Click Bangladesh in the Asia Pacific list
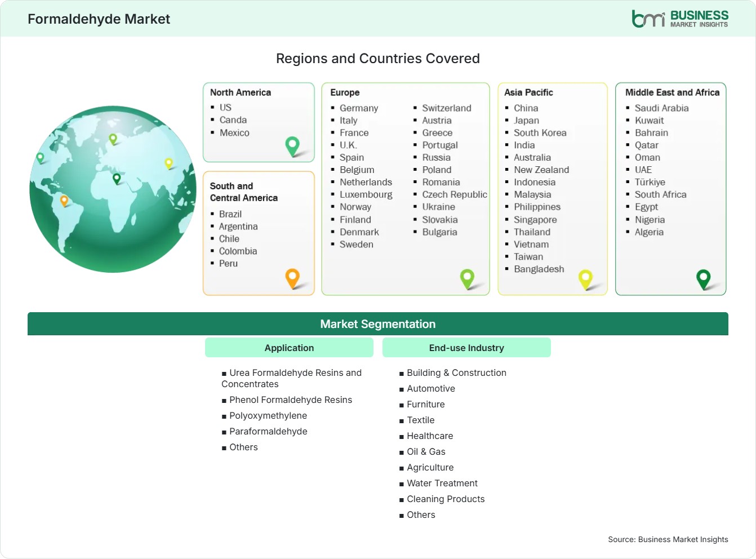 539,269
